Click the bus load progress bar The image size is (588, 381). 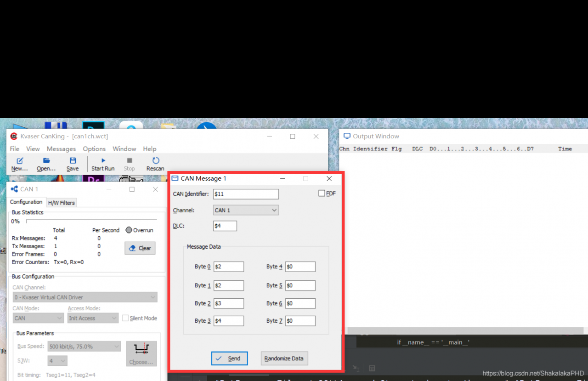tap(91, 221)
